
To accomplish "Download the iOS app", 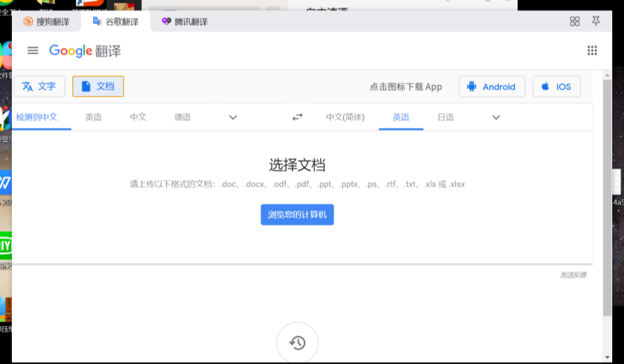I will click(x=557, y=87).
